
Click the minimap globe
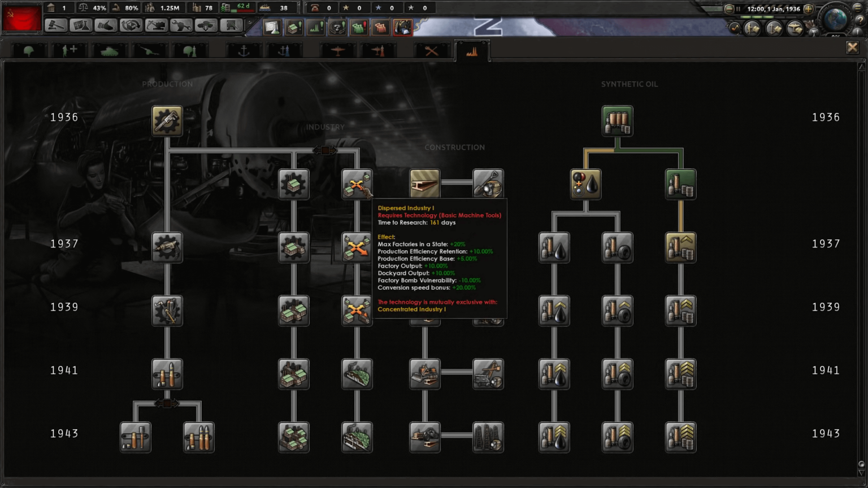(835, 19)
